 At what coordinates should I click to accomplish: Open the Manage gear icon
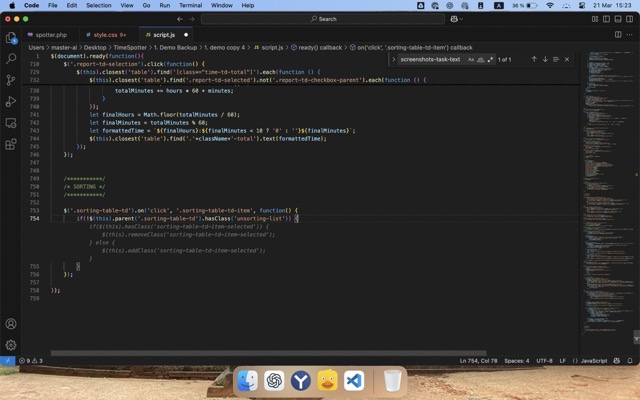11,345
